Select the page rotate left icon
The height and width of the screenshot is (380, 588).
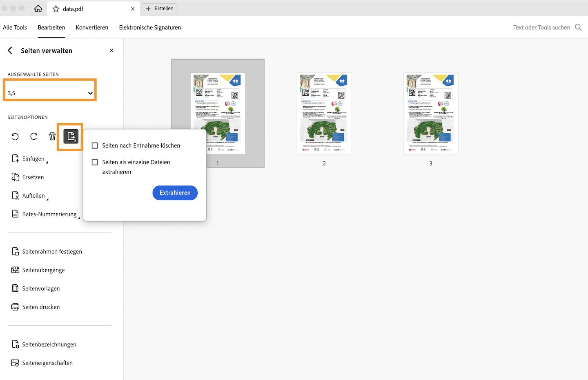coord(15,136)
